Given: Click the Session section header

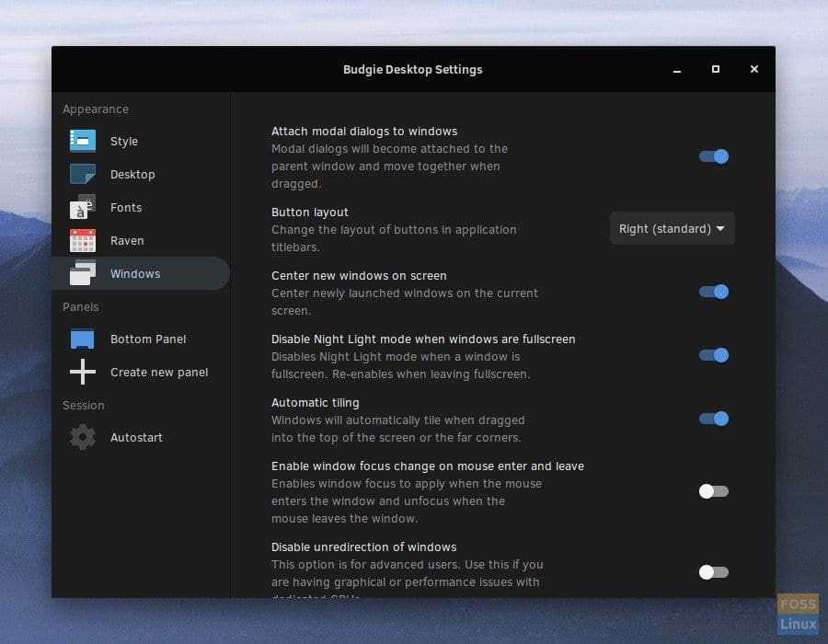Looking at the screenshot, I should pyautogui.click(x=84, y=406).
